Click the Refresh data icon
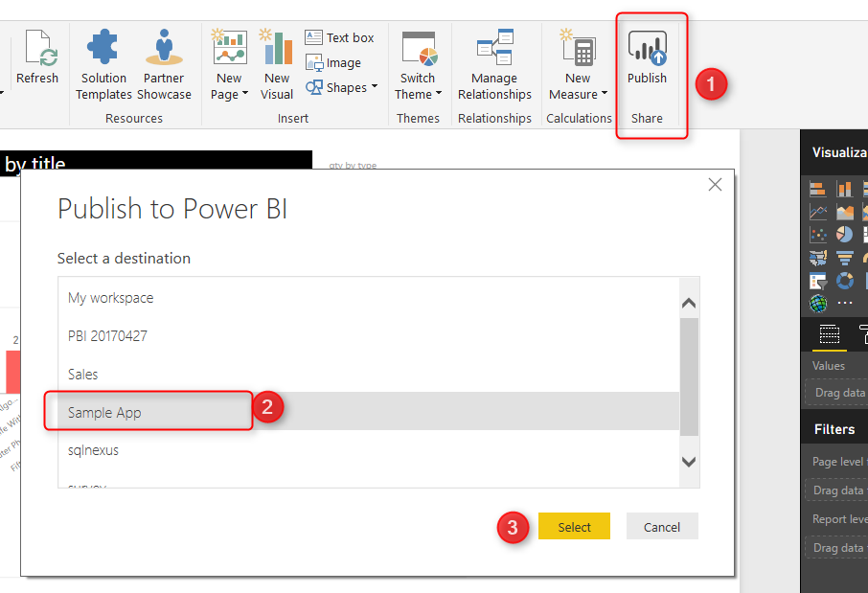868x593 pixels. click(x=37, y=59)
